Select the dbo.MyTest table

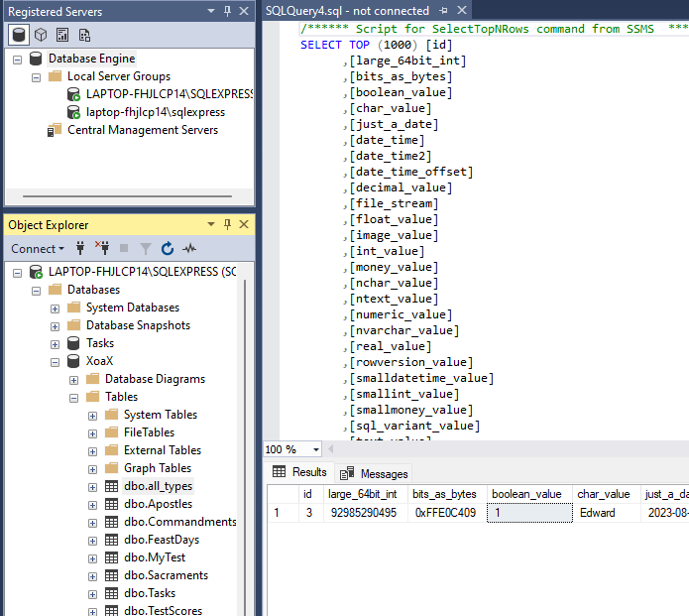click(x=155, y=557)
